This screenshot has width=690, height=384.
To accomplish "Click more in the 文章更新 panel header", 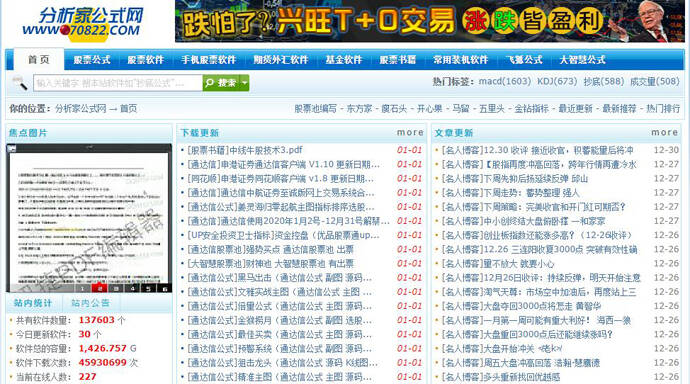I will point(664,132).
